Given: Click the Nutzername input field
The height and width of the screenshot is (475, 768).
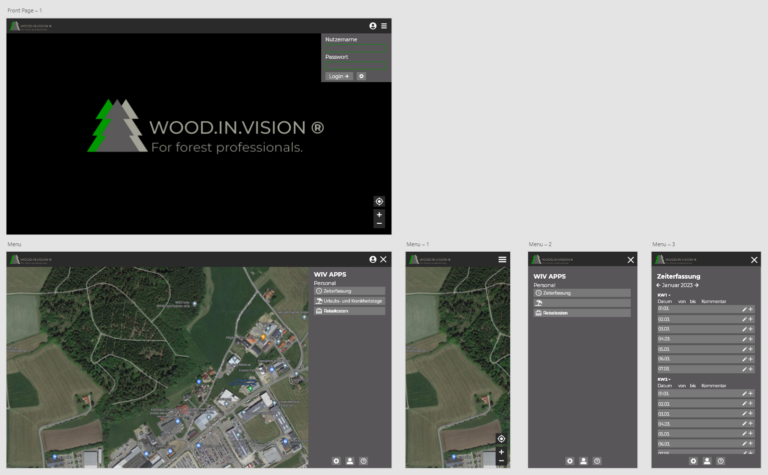Looking at the screenshot, I should (x=356, y=48).
